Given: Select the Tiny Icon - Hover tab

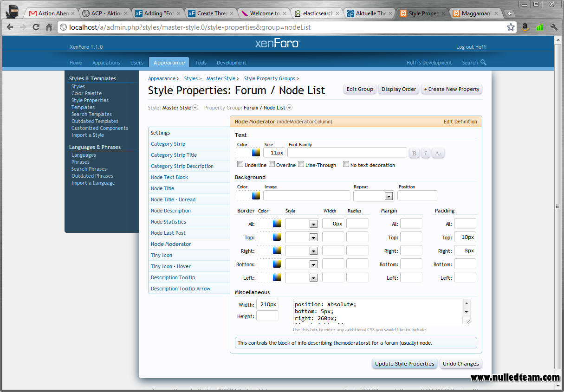Looking at the screenshot, I should 189,266.
